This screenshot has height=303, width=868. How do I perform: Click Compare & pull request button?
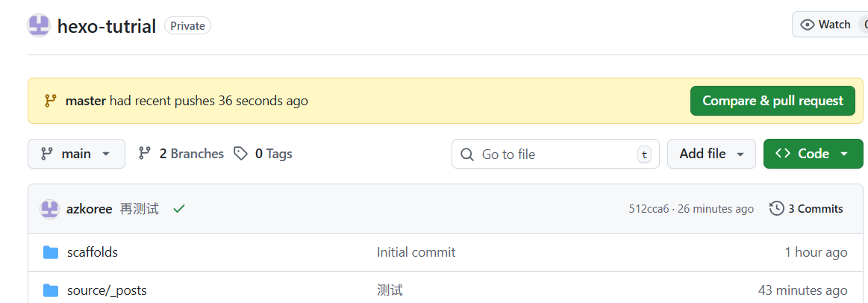[x=772, y=101]
